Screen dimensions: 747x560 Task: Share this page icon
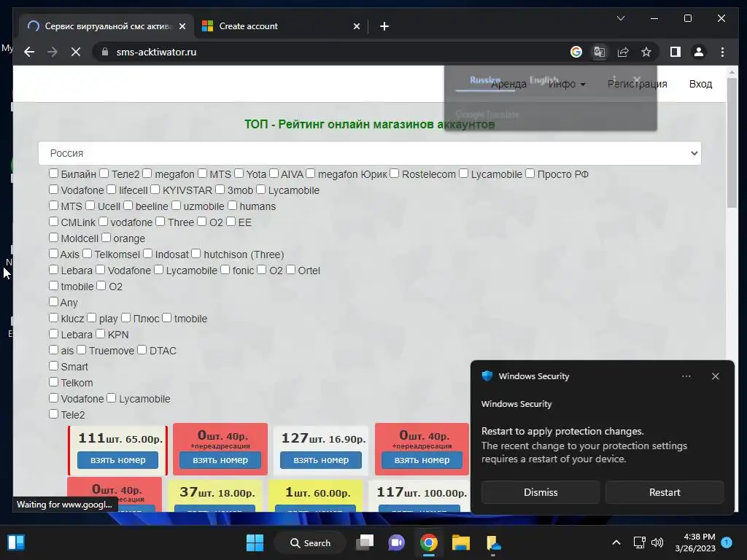point(623,52)
